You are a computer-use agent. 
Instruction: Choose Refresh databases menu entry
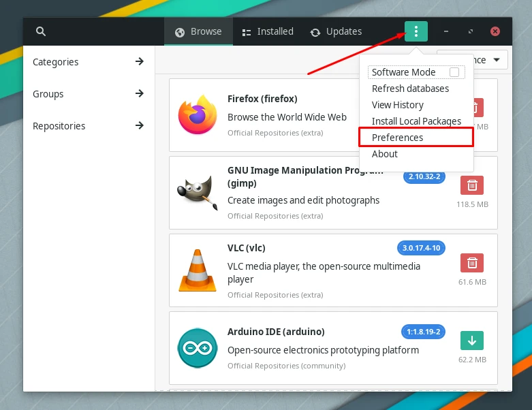(410, 89)
